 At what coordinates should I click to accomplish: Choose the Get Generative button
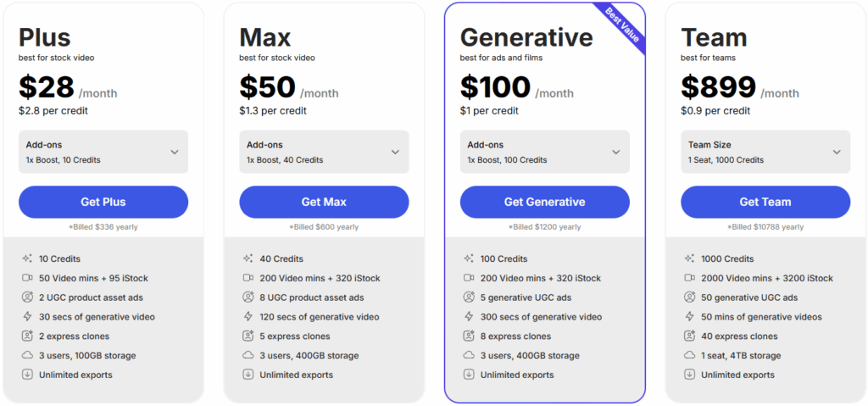click(545, 203)
